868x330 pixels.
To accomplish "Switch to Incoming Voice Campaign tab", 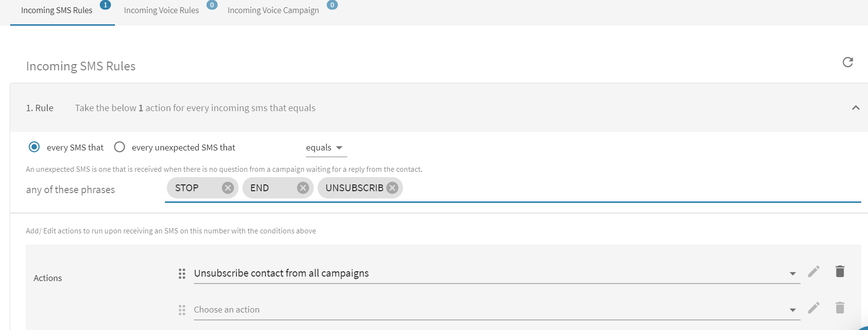I will point(273,10).
